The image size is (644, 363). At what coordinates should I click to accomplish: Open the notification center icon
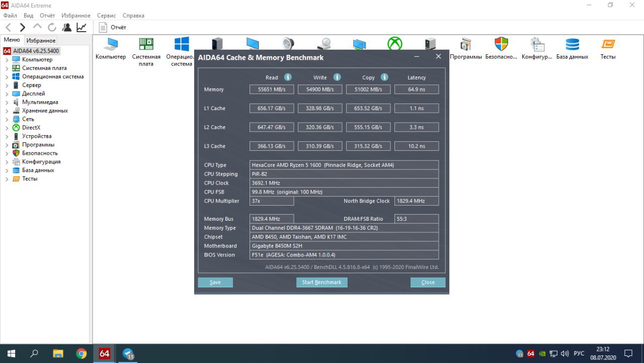(628, 353)
